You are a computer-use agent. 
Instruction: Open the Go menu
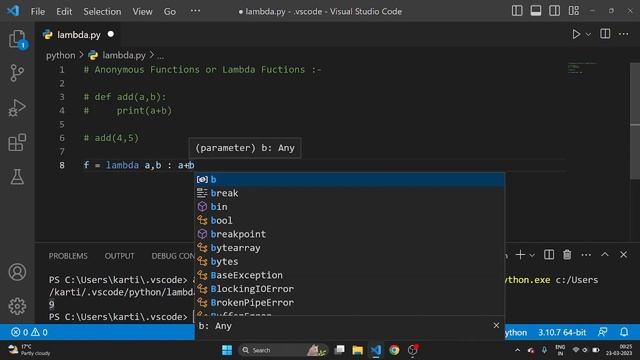pyautogui.click(x=170, y=11)
